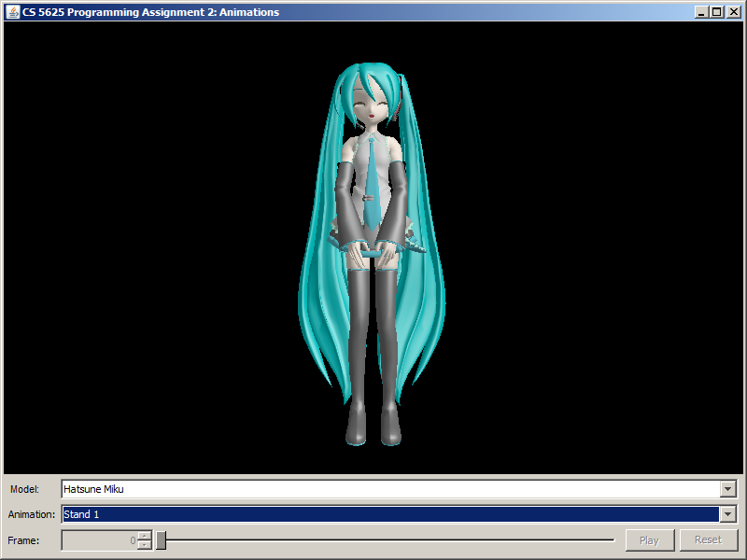This screenshot has height=560, width=747.
Task: Increment the frame number with the up arrow
Action: [145, 536]
